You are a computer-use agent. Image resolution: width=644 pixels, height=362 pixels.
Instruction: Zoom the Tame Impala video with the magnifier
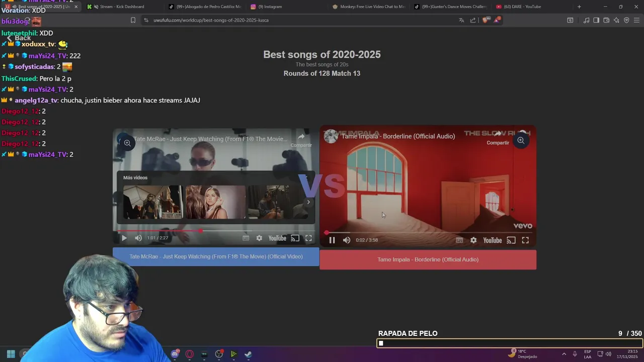pyautogui.click(x=521, y=141)
